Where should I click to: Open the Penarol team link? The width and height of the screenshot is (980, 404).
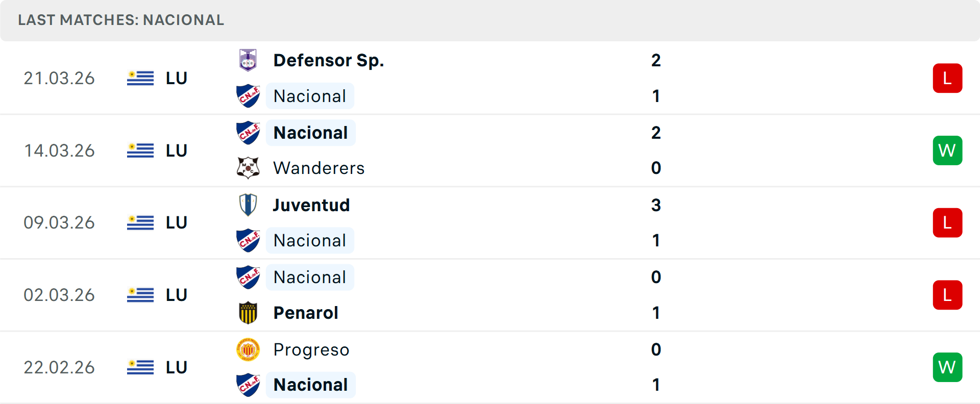306,313
